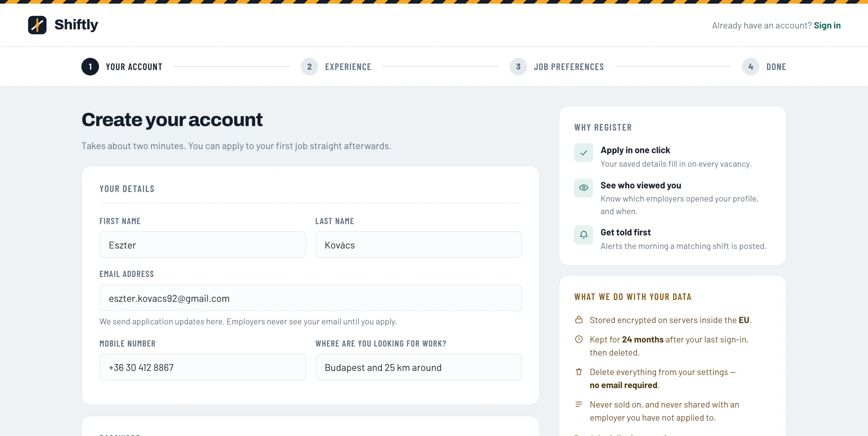Select step 4 Done
This screenshot has width=868, height=436.
tap(764, 67)
